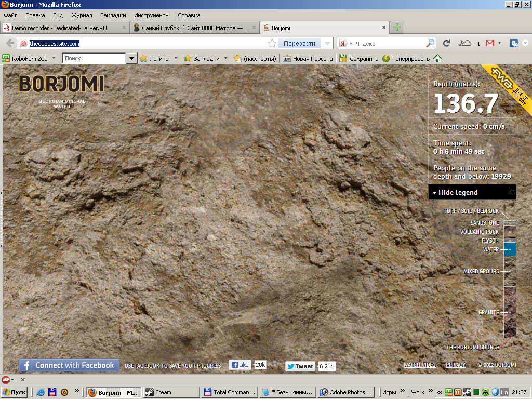
Task: Open the Правка menu
Action: tap(35, 15)
